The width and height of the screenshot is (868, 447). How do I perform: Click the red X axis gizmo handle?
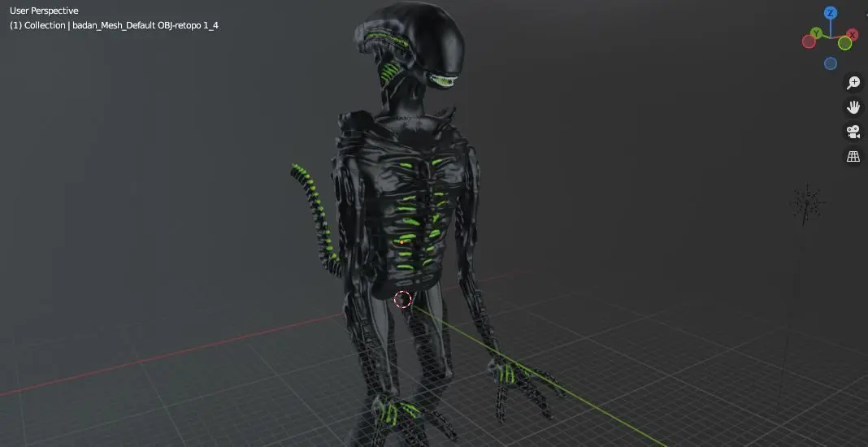(853, 34)
